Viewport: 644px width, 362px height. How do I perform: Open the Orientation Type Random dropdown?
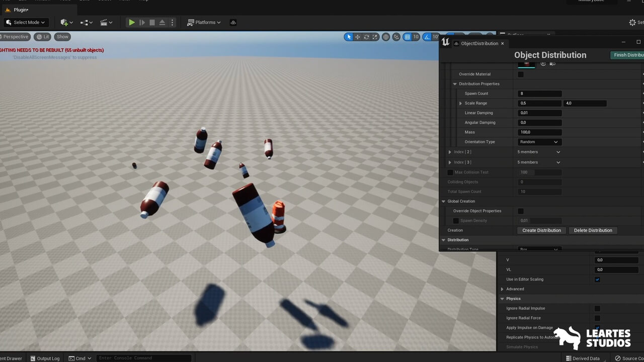[539, 142]
